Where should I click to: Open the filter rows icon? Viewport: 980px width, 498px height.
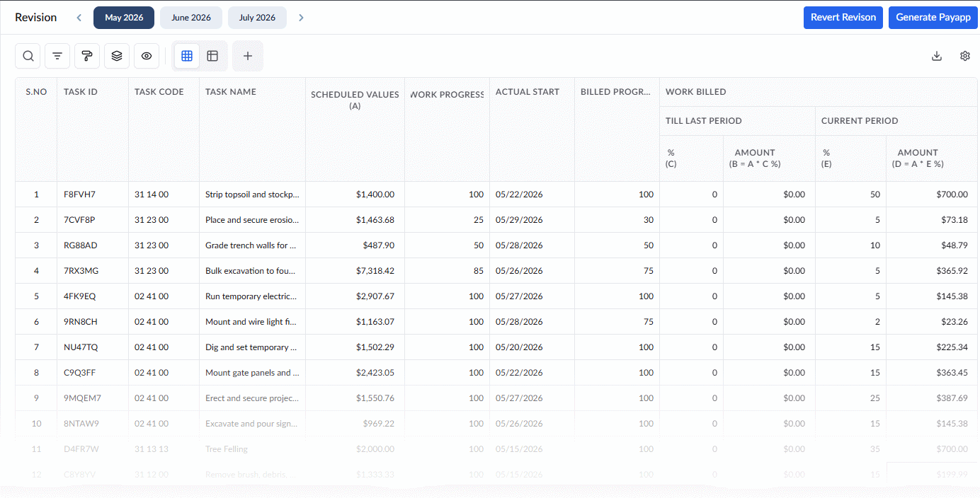57,56
